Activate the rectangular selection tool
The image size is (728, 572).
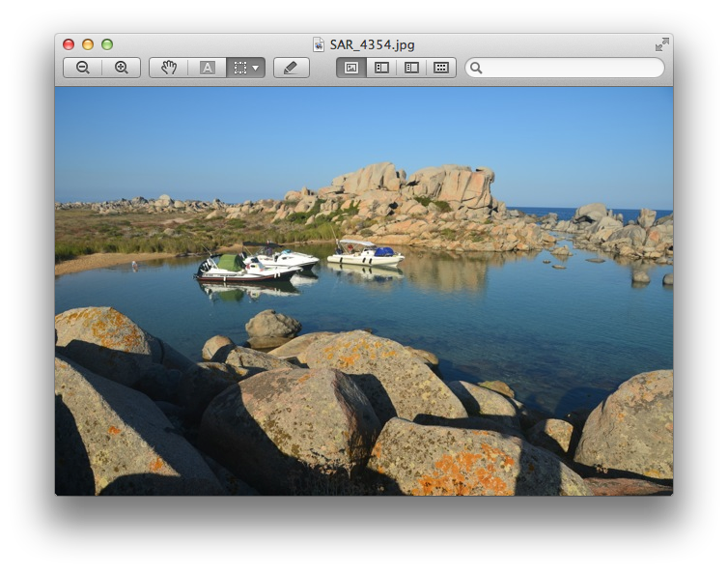(240, 68)
